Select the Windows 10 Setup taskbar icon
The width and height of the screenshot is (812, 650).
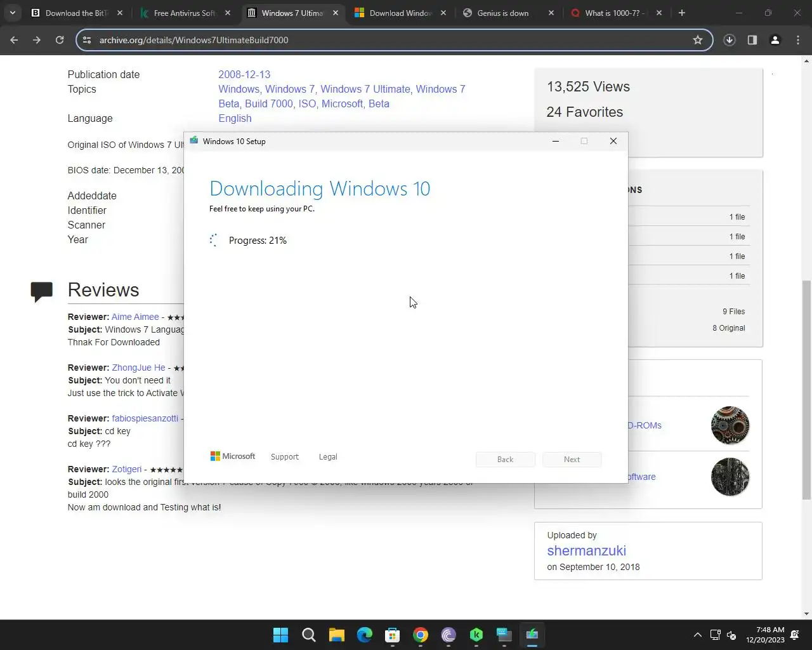532,635
